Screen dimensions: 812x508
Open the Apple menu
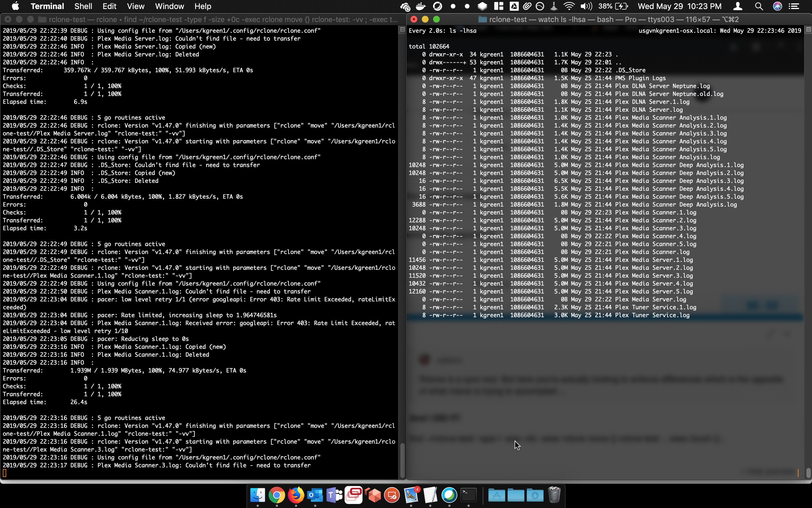click(16, 6)
